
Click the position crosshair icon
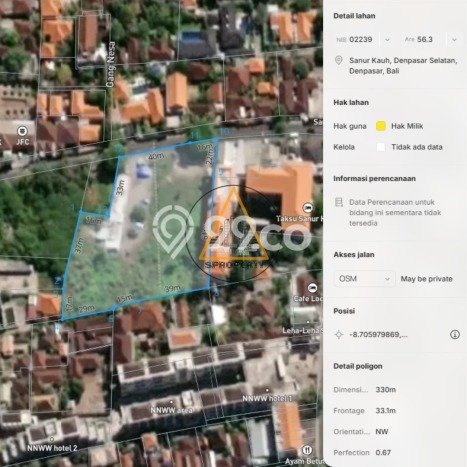click(x=339, y=334)
